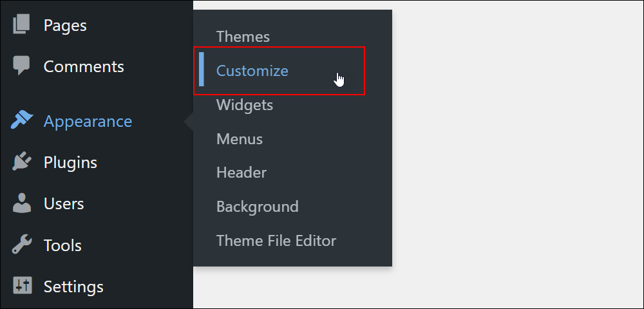
Task: Open the Pages menu label
Action: pyautogui.click(x=65, y=26)
